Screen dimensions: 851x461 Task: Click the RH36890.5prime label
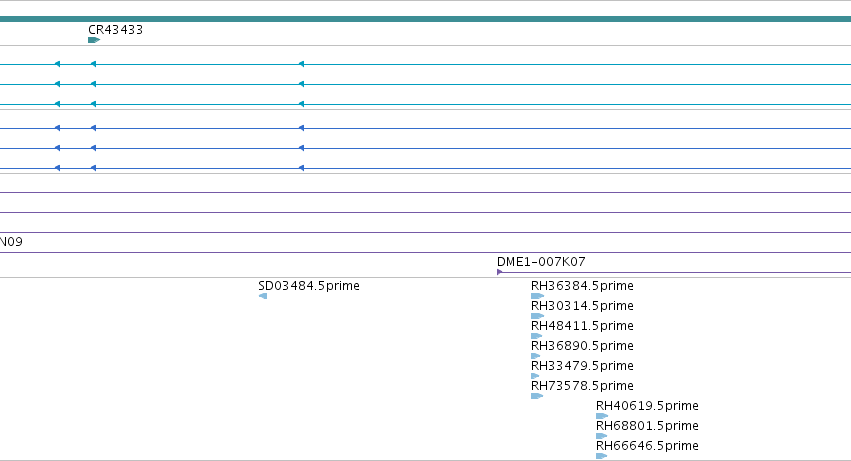(582, 346)
